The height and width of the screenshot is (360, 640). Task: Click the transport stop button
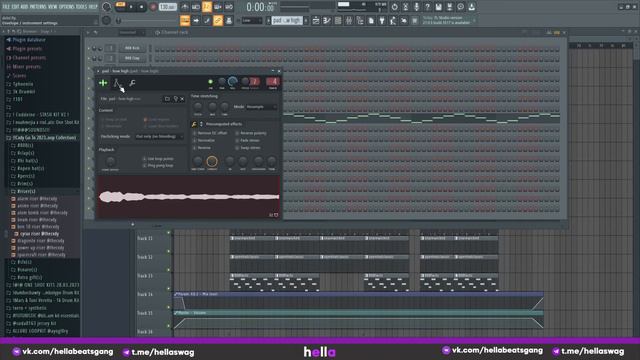[x=142, y=7]
